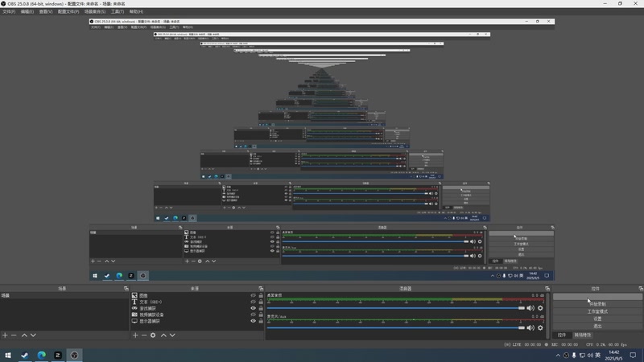The image size is (644, 362).
Task: Select the 显示器捕获 source row
Action: point(197,321)
